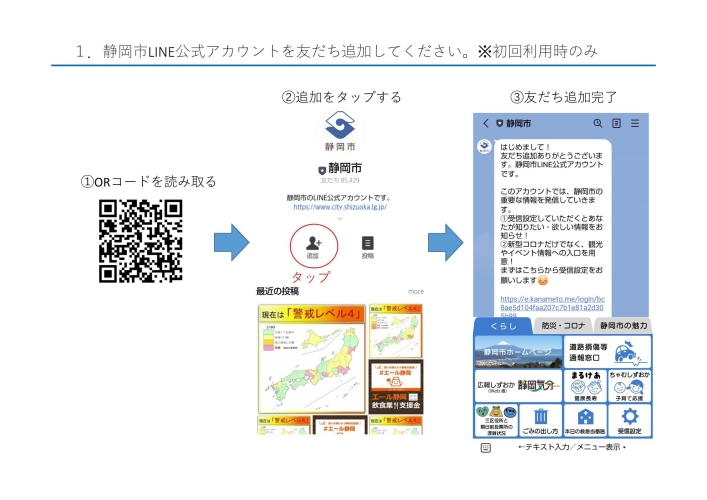
Task: Open the 投稿 posts icon
Action: coord(367,246)
